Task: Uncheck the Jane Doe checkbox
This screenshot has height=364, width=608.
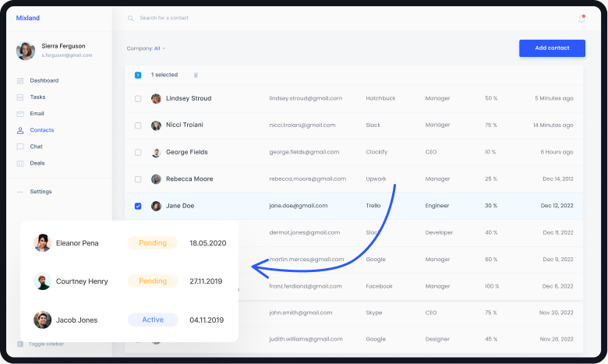Action: (x=138, y=207)
